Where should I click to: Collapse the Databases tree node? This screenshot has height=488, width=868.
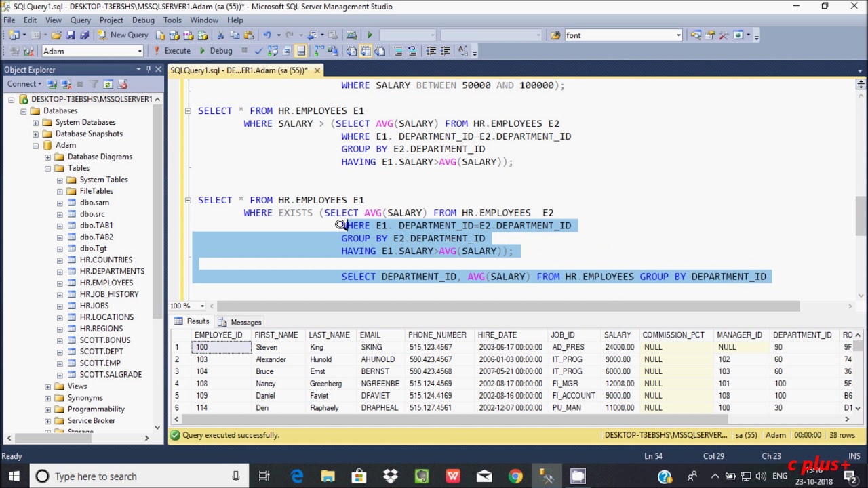tap(24, 110)
